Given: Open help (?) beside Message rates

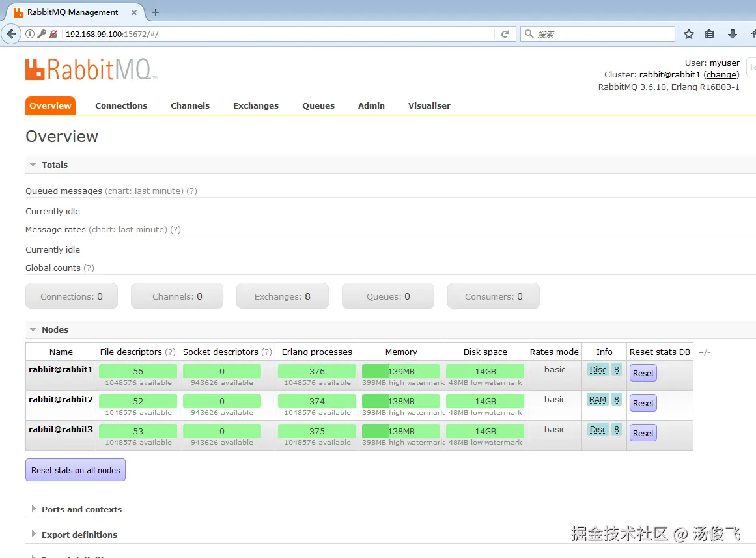Looking at the screenshot, I should pyautogui.click(x=176, y=230).
